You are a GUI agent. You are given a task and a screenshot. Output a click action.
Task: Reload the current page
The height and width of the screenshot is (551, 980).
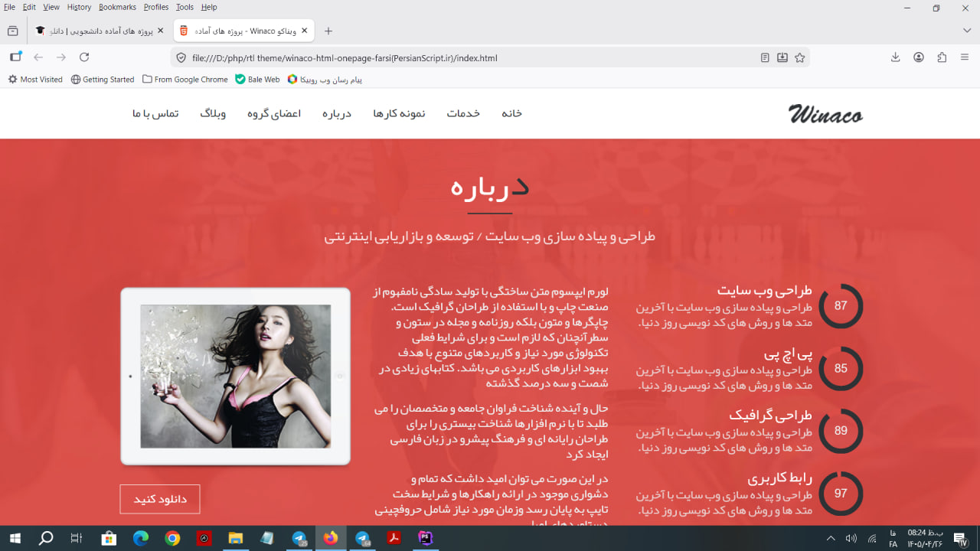click(84, 57)
